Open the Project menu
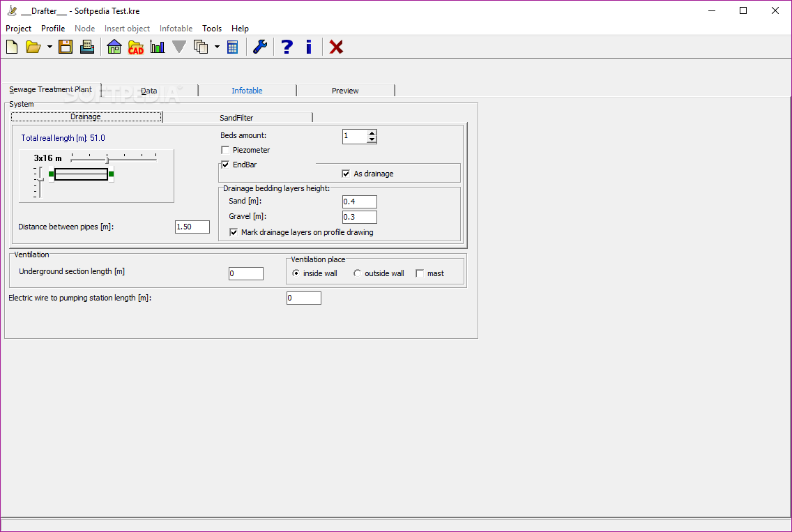 [x=19, y=29]
